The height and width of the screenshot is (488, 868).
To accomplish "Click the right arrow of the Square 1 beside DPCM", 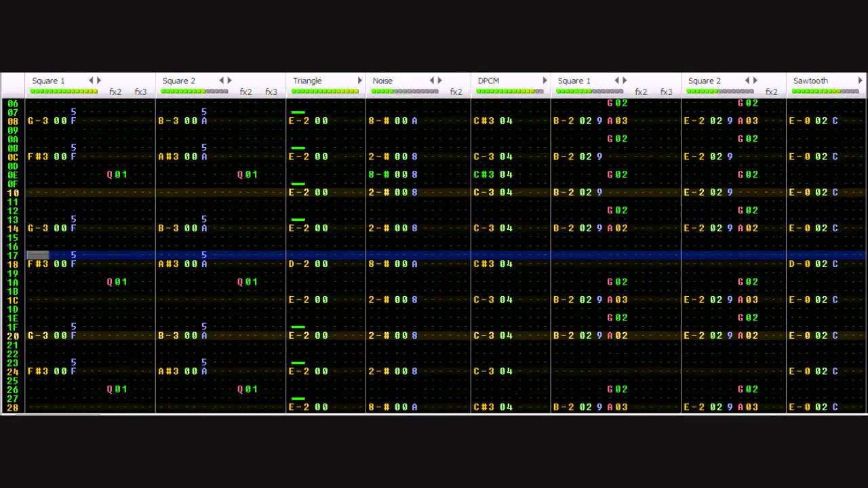I will coord(625,81).
